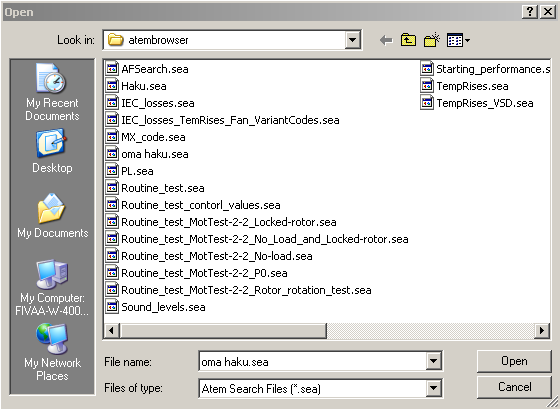Click inside the File name input field
The image size is (560, 409).
(x=313, y=361)
